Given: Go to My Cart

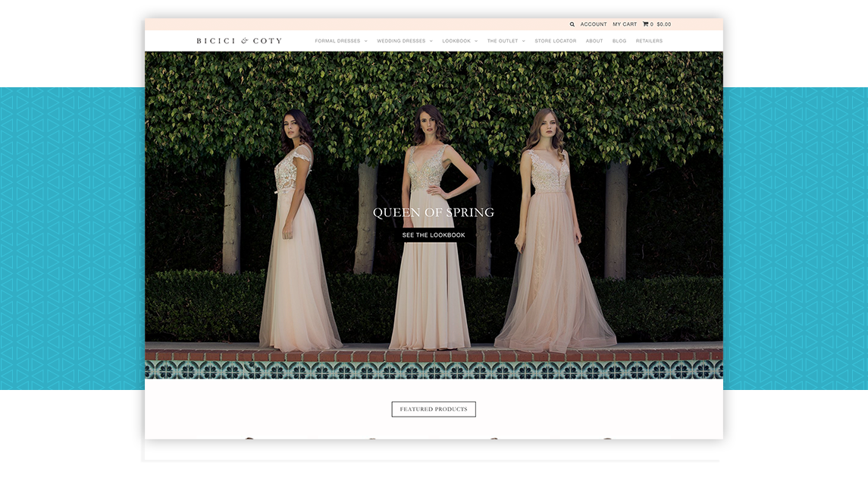Looking at the screenshot, I should point(625,24).
